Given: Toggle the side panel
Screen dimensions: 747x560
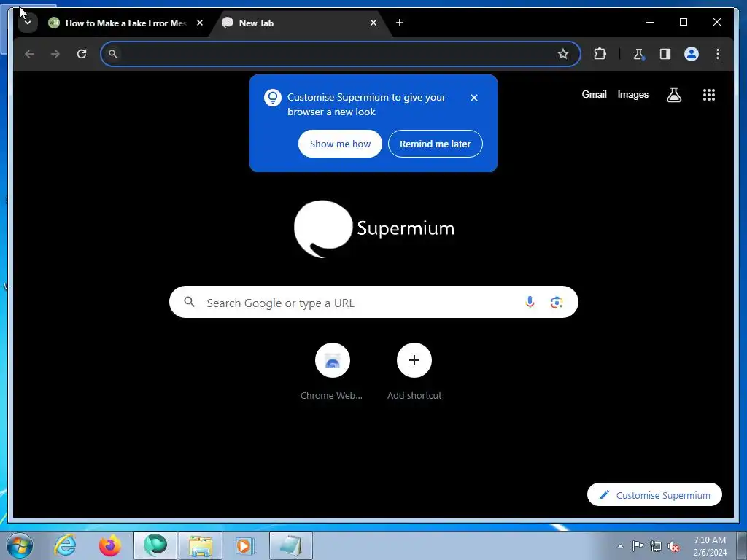Looking at the screenshot, I should point(665,54).
